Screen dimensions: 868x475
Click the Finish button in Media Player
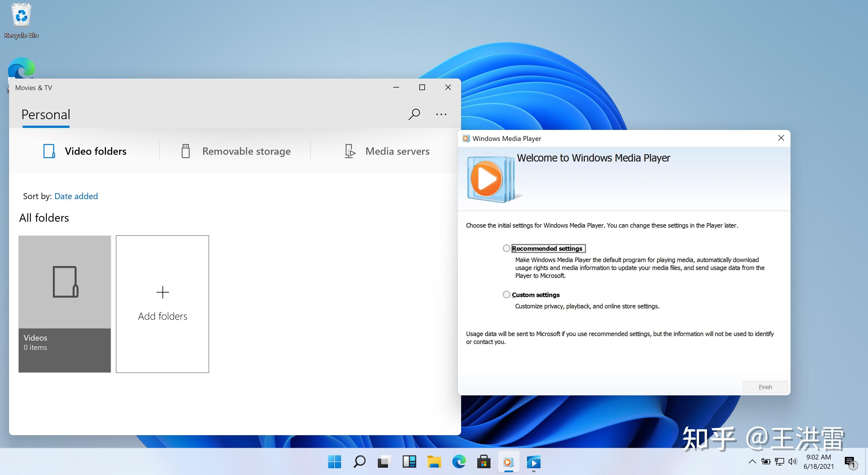point(765,387)
